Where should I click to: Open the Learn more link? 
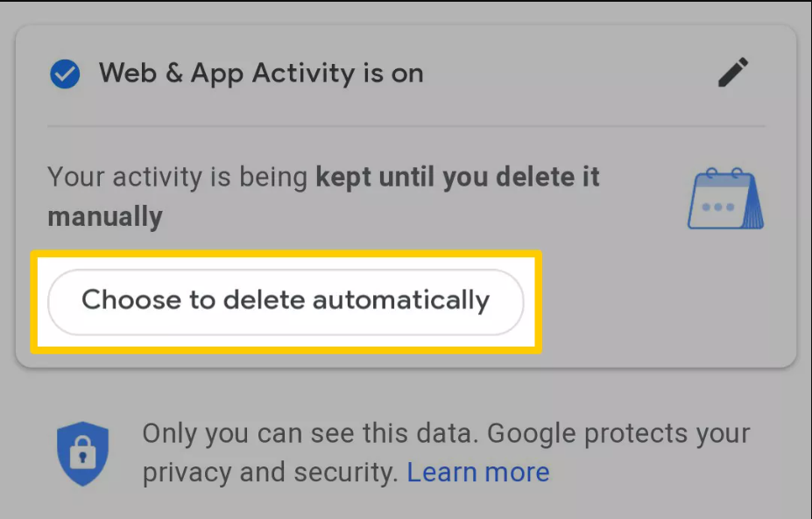pos(478,472)
